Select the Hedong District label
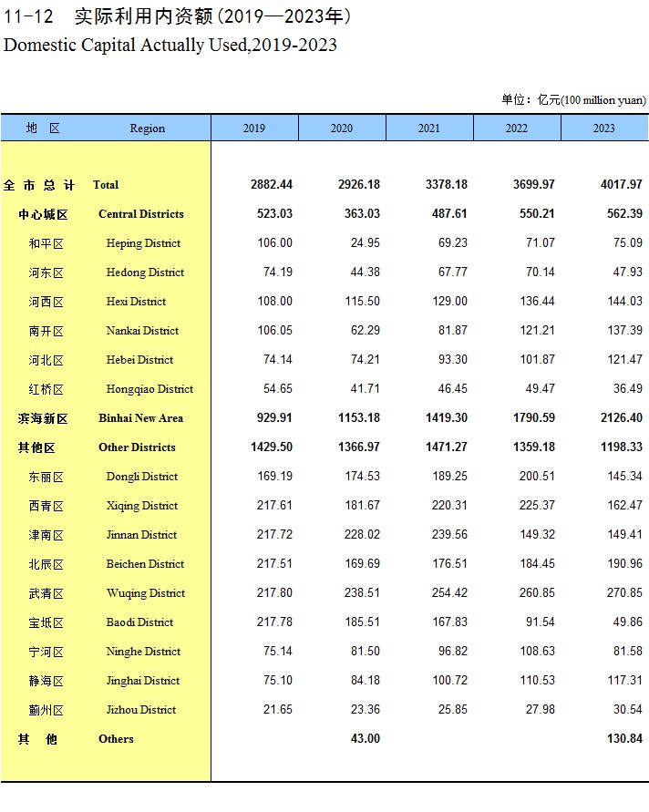The width and height of the screenshot is (649, 812). 145,272
